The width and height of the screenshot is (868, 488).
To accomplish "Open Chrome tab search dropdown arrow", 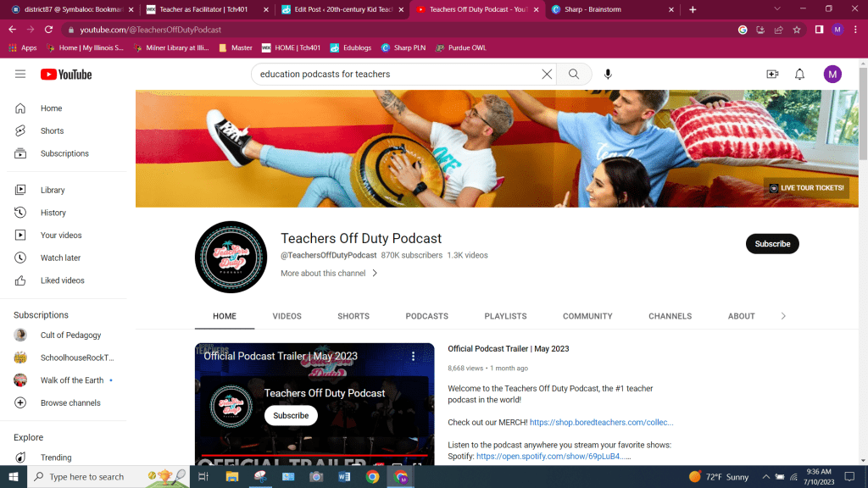I will pos(777,8).
